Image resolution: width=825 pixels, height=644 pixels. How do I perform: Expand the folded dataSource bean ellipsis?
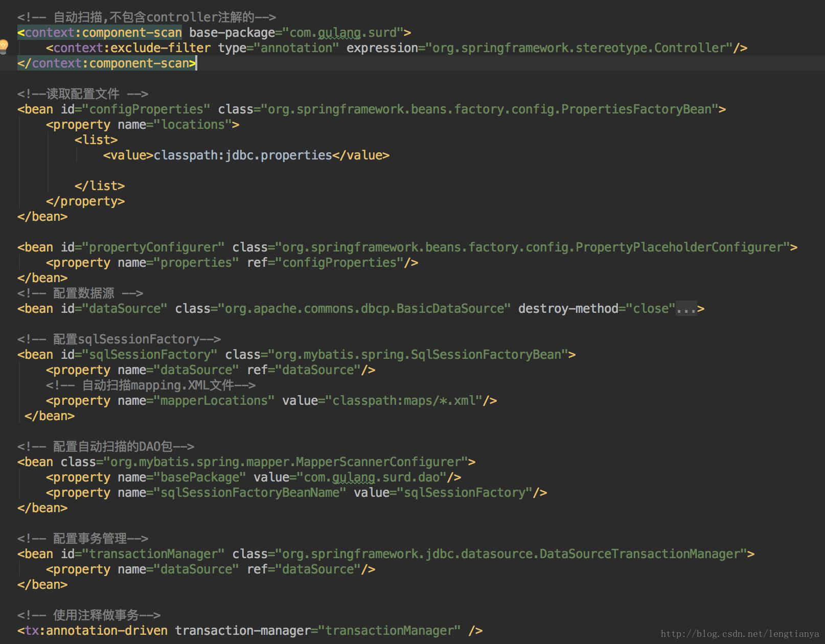pos(686,309)
